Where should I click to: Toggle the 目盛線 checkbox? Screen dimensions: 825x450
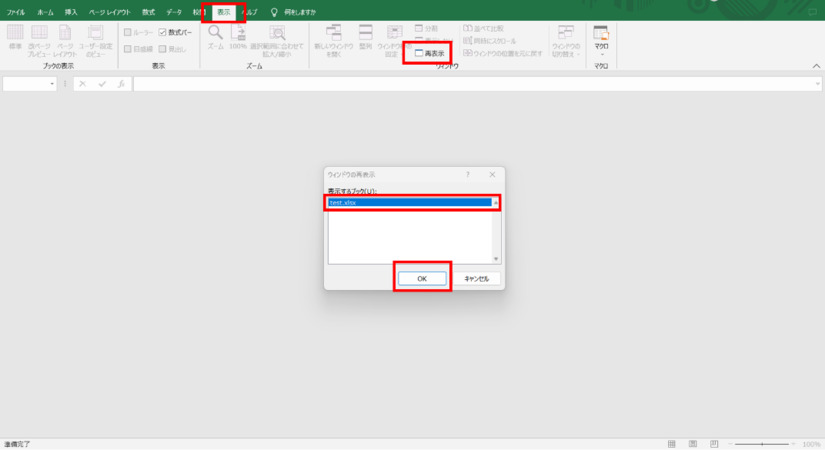tap(128, 48)
